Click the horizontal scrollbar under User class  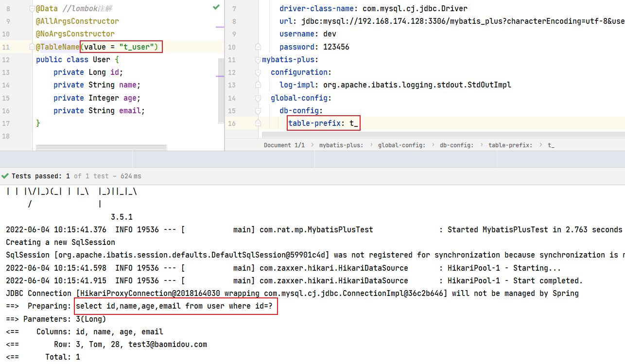click(101, 147)
